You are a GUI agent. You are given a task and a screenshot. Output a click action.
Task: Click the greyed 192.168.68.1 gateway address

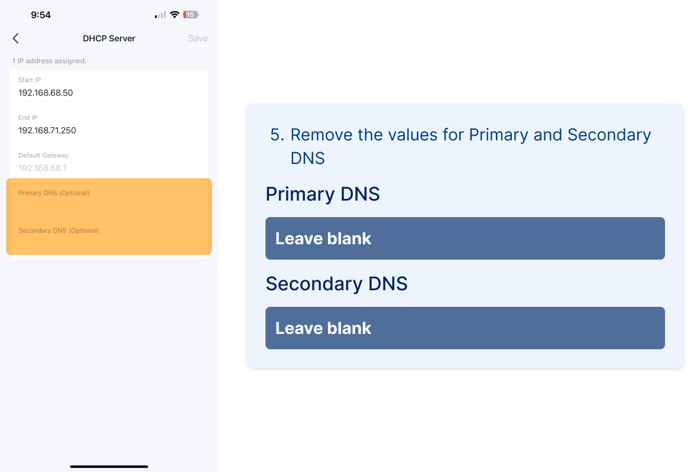tap(45, 168)
